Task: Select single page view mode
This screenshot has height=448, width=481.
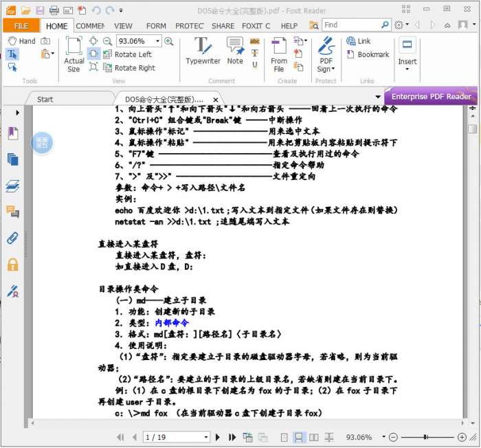Action: 284,437
